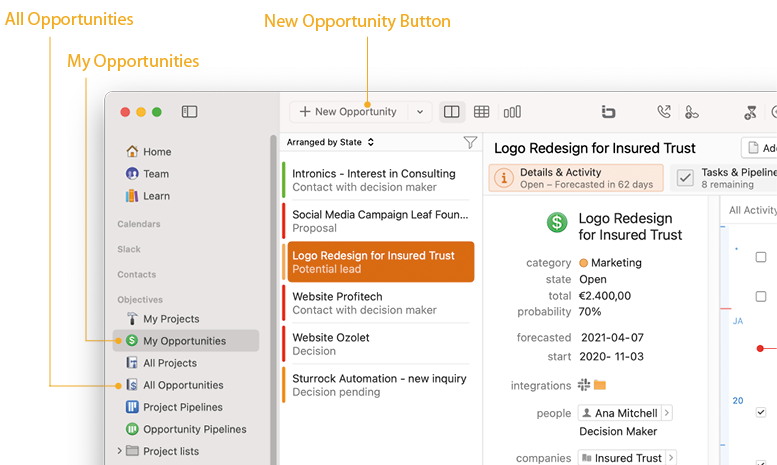This screenshot has height=465, width=777.
Task: Open Project Pipelines in sidebar
Action: (x=174, y=407)
